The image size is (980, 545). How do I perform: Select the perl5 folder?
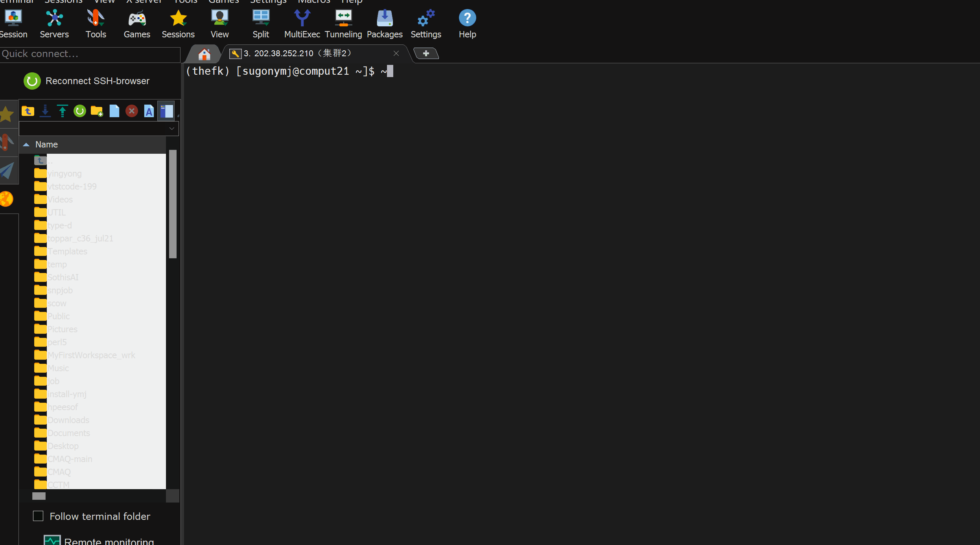pos(50,342)
